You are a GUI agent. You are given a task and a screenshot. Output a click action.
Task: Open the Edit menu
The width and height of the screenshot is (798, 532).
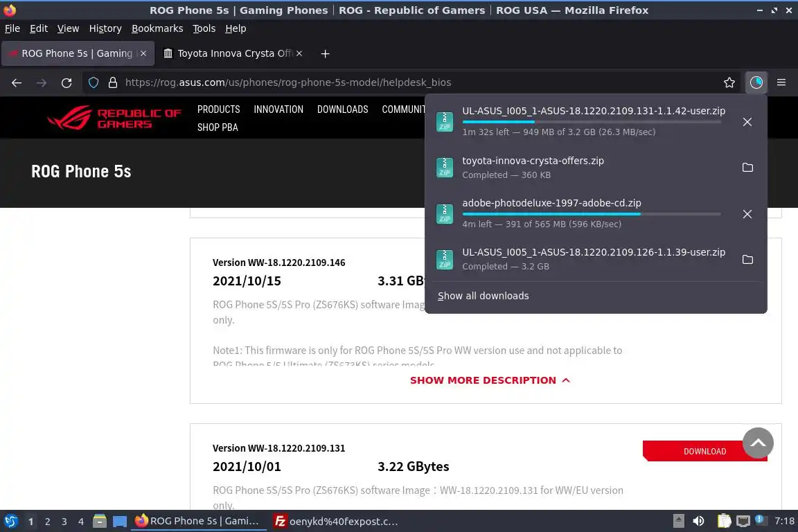point(39,28)
